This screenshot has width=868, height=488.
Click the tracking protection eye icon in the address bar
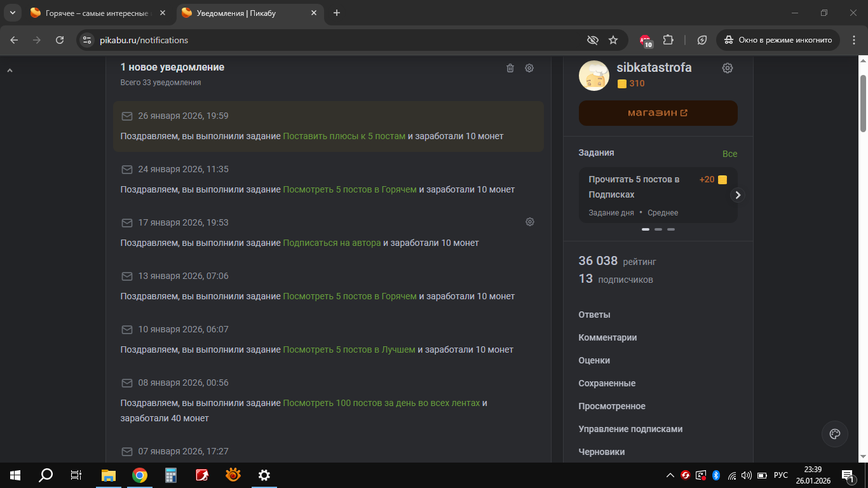(x=592, y=40)
